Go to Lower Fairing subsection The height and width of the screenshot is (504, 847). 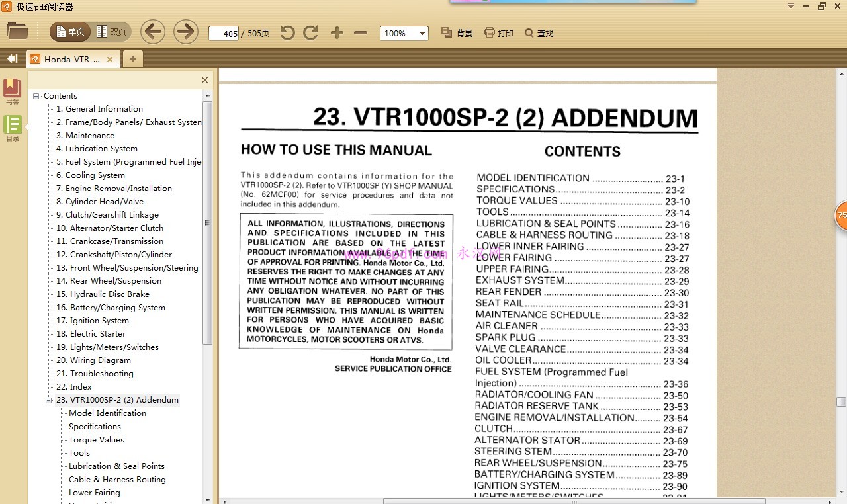(x=95, y=493)
